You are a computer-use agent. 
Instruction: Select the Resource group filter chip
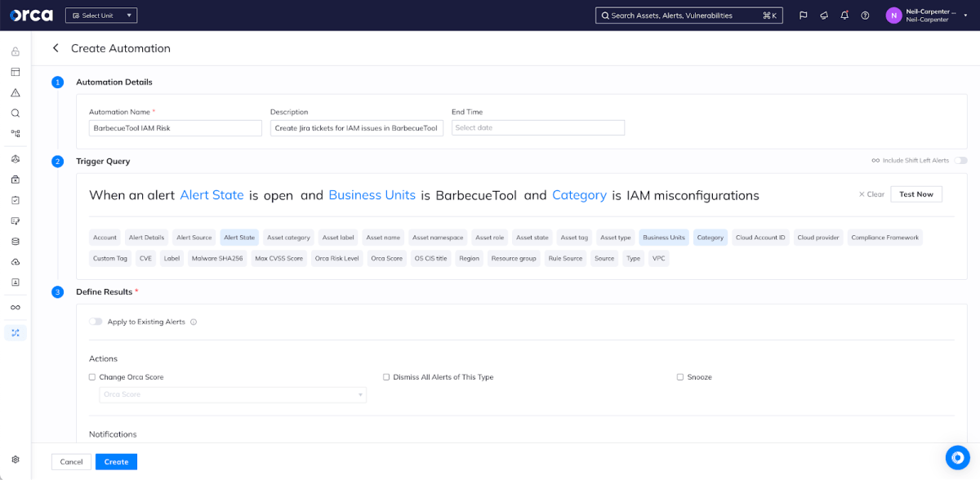[514, 259]
